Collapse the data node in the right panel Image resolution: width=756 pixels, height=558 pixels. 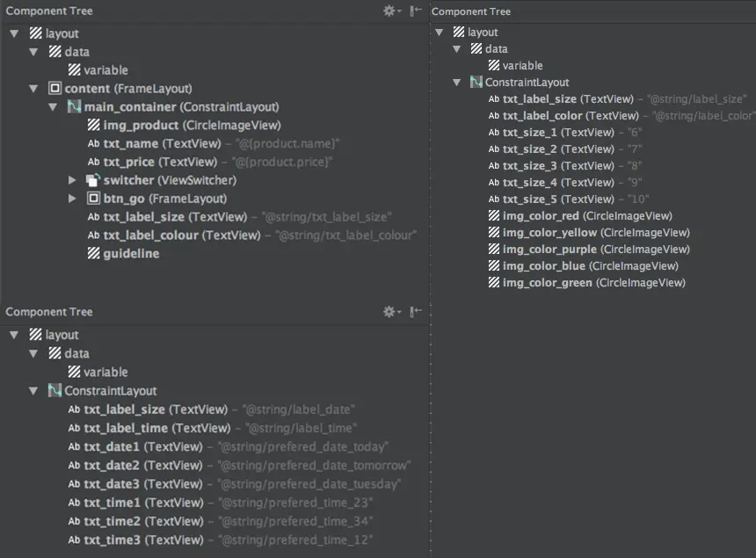coord(456,48)
